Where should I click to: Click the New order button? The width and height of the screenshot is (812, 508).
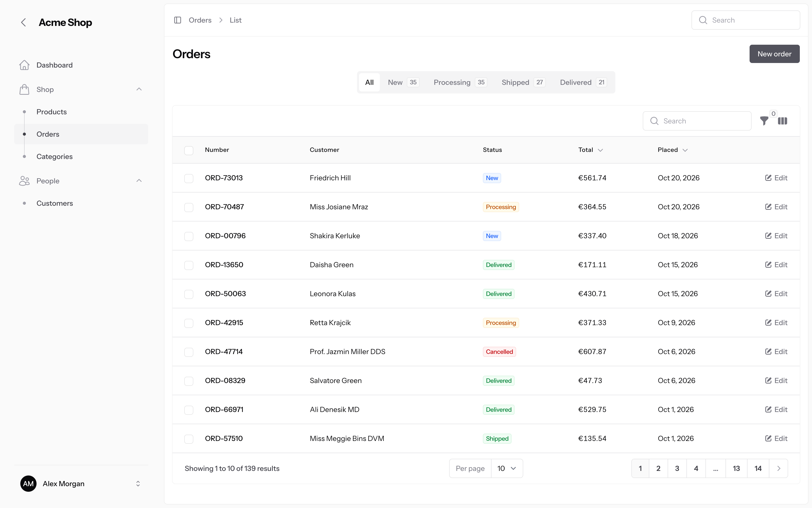point(774,54)
